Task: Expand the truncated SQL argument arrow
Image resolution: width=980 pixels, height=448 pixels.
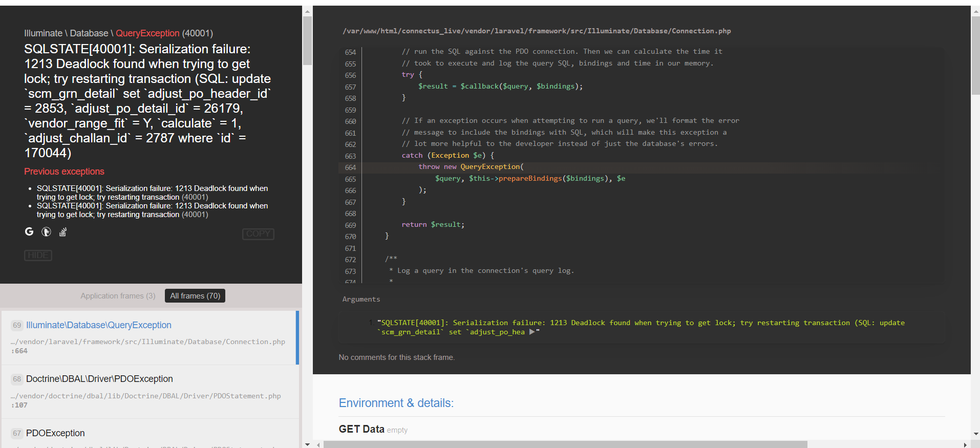Action: [532, 332]
